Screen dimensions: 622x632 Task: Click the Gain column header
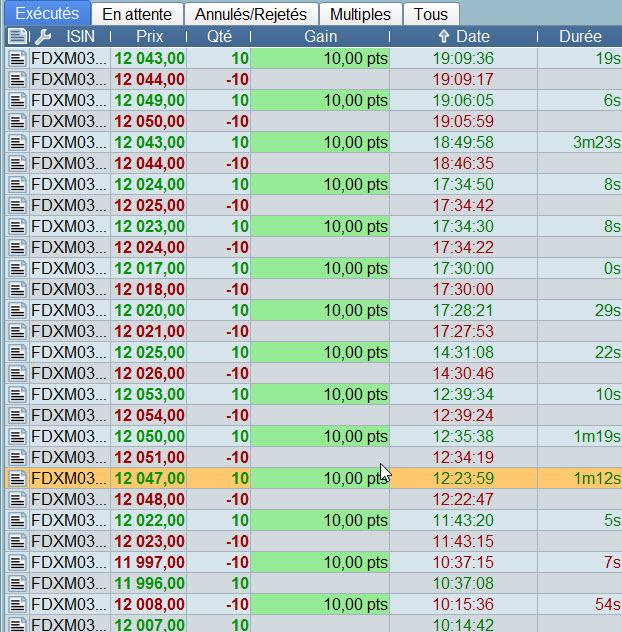coord(320,37)
